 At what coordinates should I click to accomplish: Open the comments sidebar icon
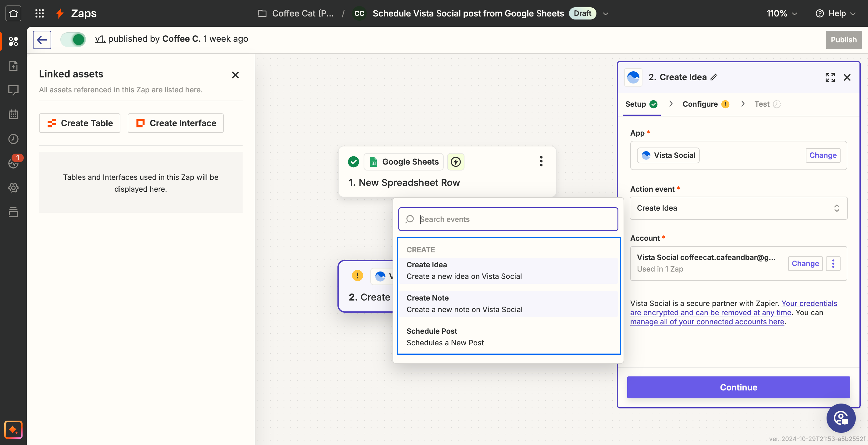click(13, 90)
